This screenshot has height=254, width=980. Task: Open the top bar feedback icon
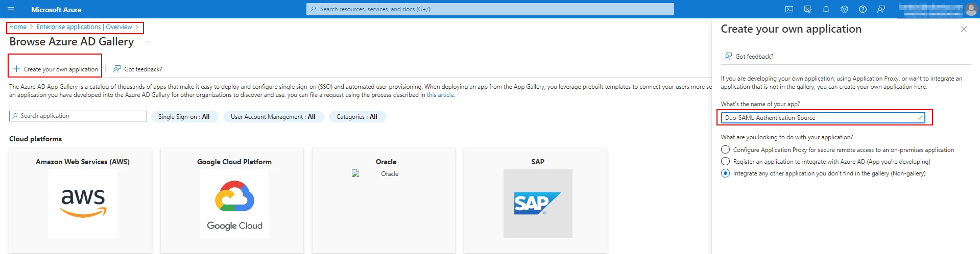pyautogui.click(x=881, y=9)
